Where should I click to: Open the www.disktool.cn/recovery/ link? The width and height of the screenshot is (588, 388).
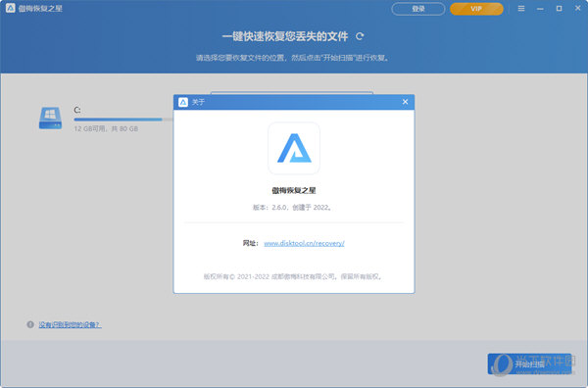[304, 243]
